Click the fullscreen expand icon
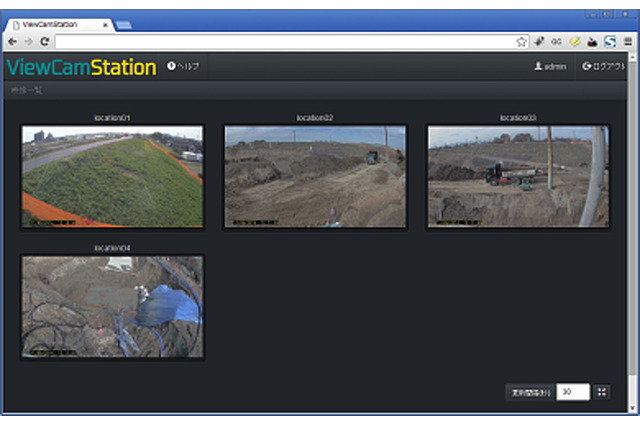 tap(602, 392)
